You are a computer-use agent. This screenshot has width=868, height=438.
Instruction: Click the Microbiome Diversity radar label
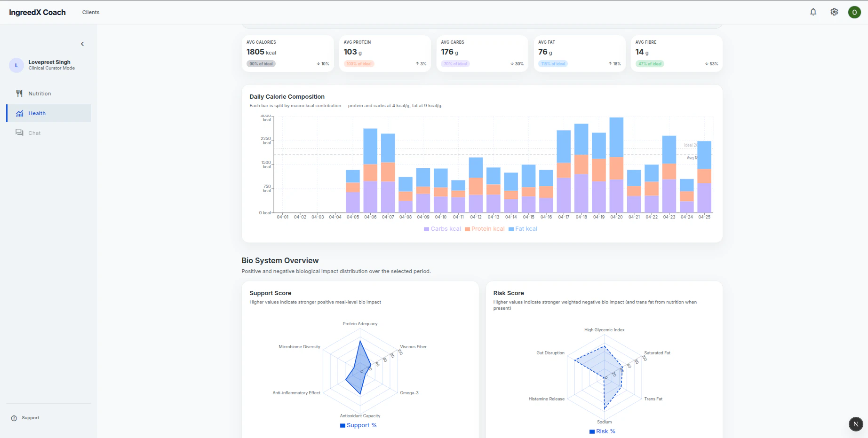point(299,347)
